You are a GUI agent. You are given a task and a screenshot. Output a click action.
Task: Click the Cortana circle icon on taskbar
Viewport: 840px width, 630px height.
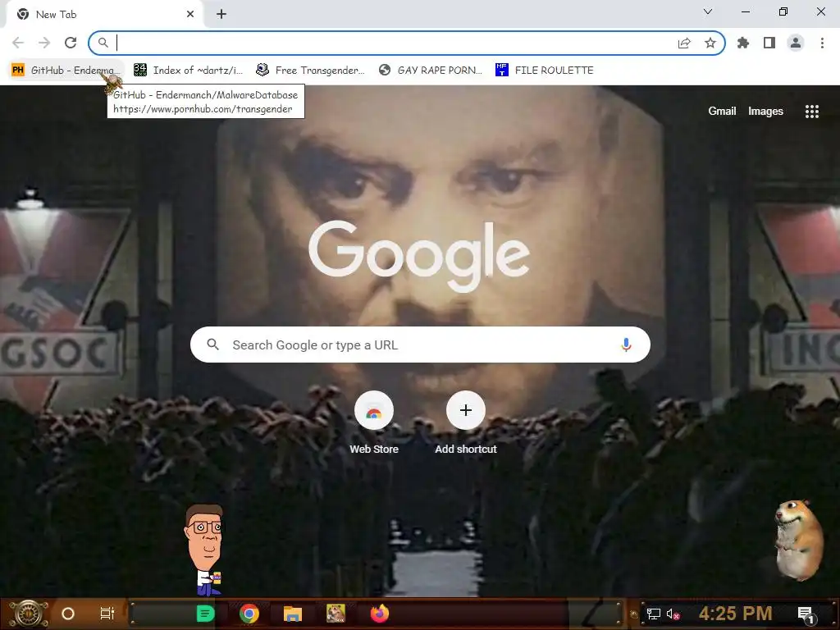tap(68, 614)
